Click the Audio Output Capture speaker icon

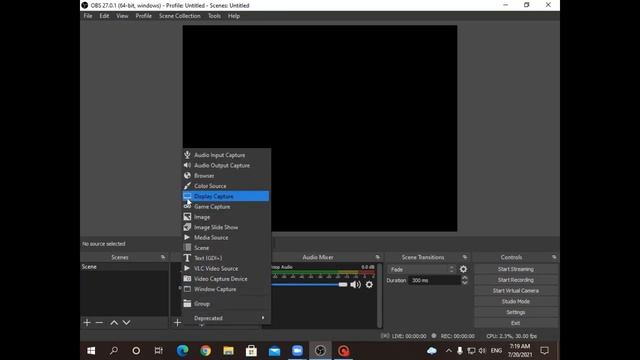point(187,165)
